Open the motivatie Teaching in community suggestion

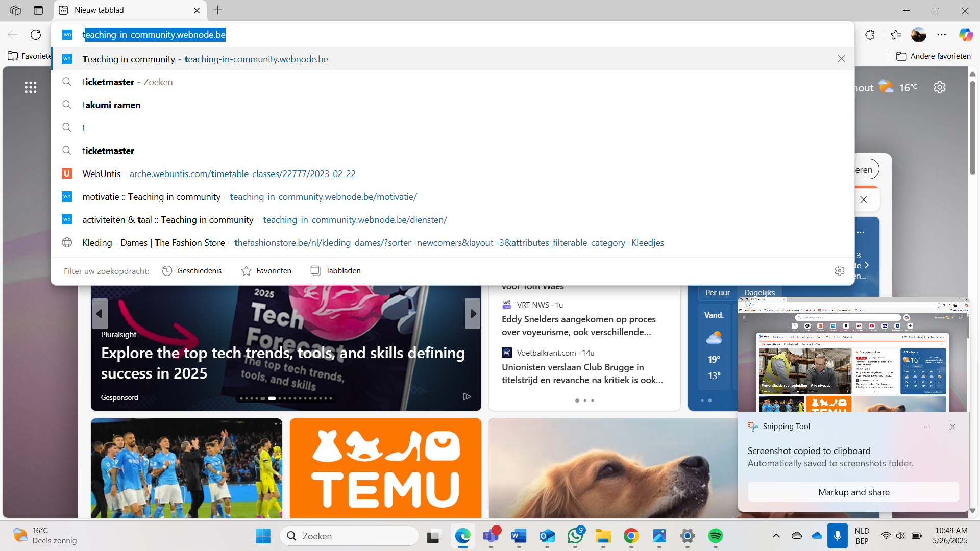coord(453,197)
